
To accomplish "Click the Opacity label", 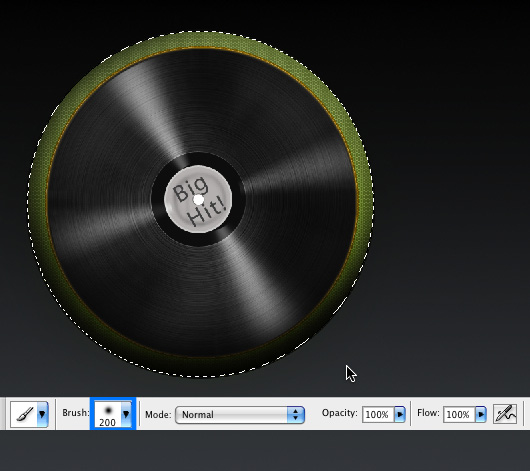I will click(339, 413).
